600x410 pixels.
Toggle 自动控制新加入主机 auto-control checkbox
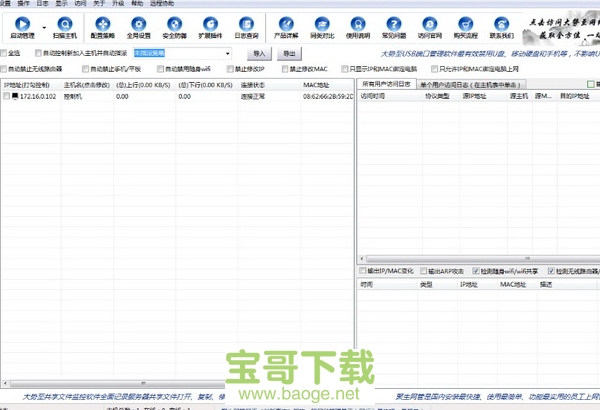coord(38,53)
